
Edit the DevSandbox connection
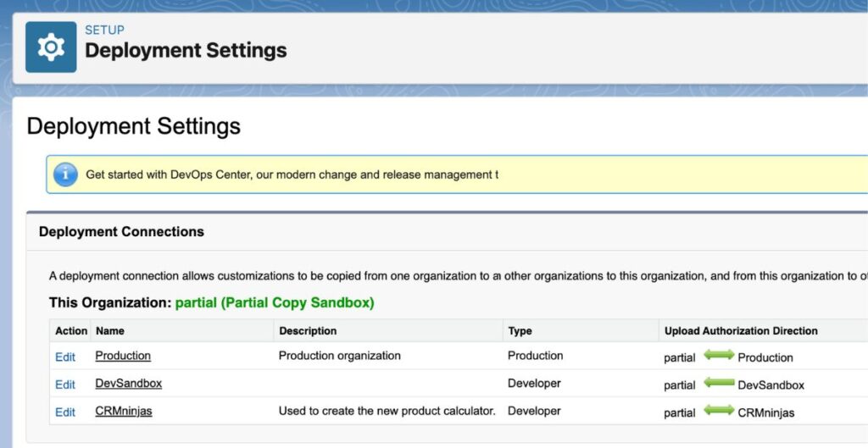point(65,385)
